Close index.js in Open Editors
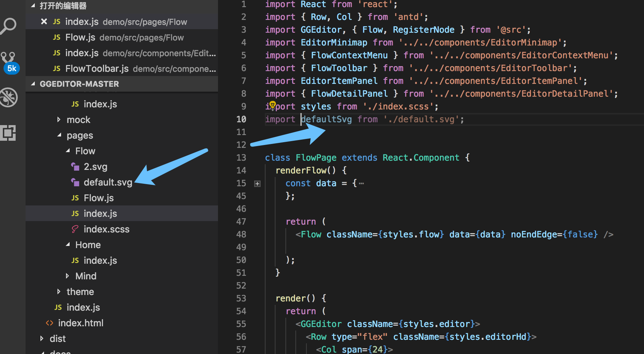644x354 pixels. [44, 21]
